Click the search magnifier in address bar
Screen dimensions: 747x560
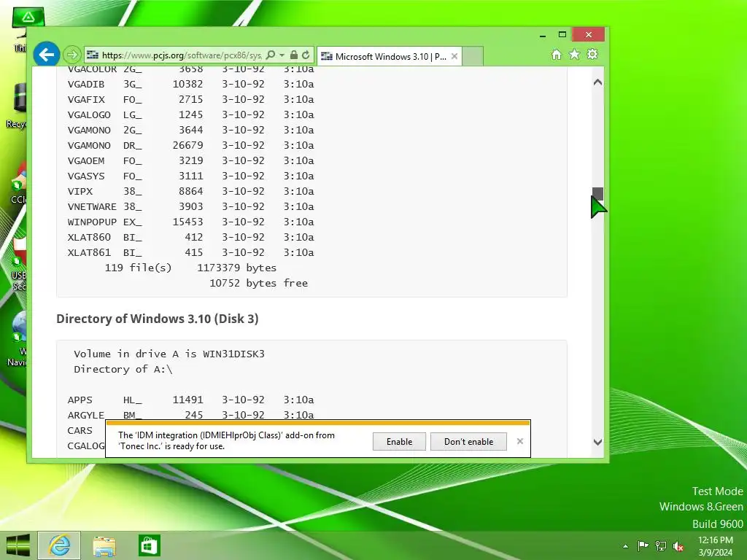pyautogui.click(x=271, y=55)
